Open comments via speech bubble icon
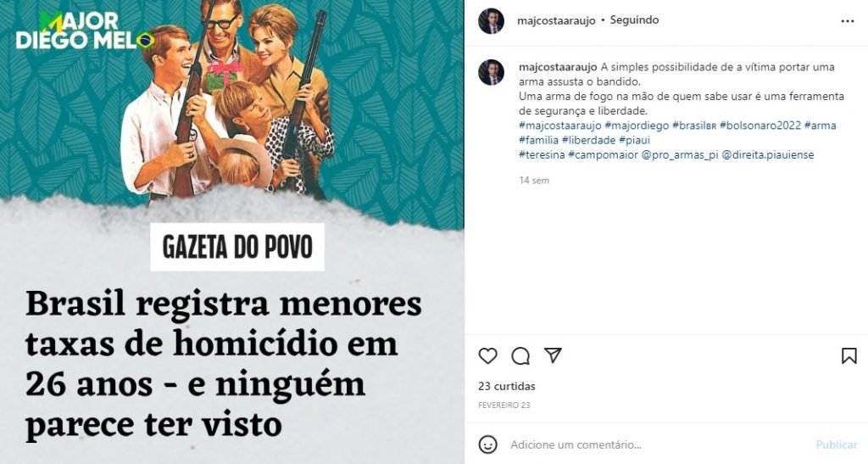 click(520, 356)
